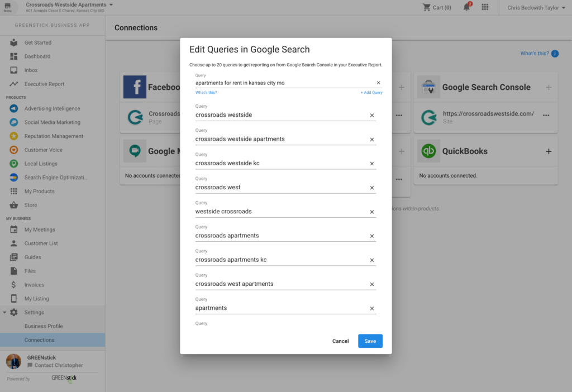Open Reputation Management in sidebar
This screenshot has width=572, height=392.
tap(54, 136)
